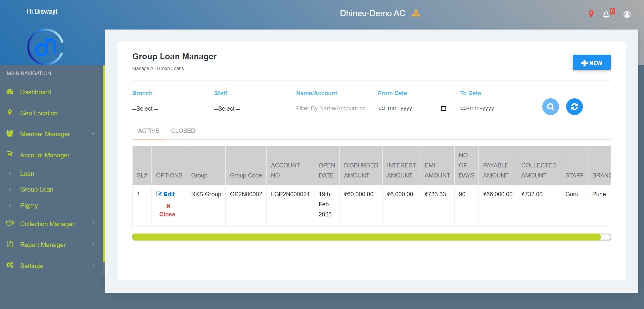Click the Account Manager check icon

coord(10,154)
